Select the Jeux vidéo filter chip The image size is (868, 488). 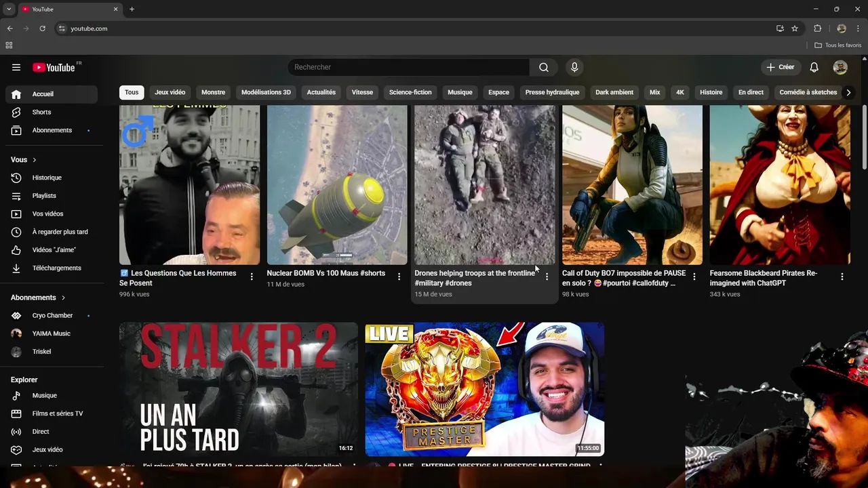170,92
